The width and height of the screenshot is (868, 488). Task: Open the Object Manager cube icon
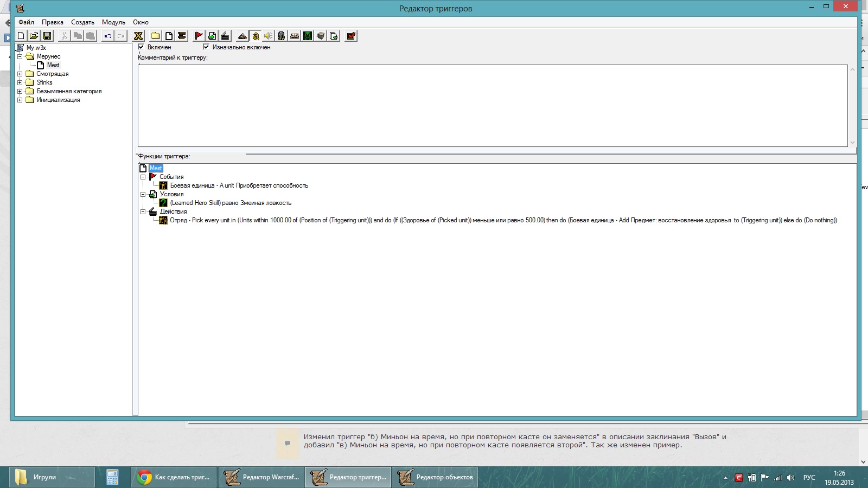(x=321, y=36)
